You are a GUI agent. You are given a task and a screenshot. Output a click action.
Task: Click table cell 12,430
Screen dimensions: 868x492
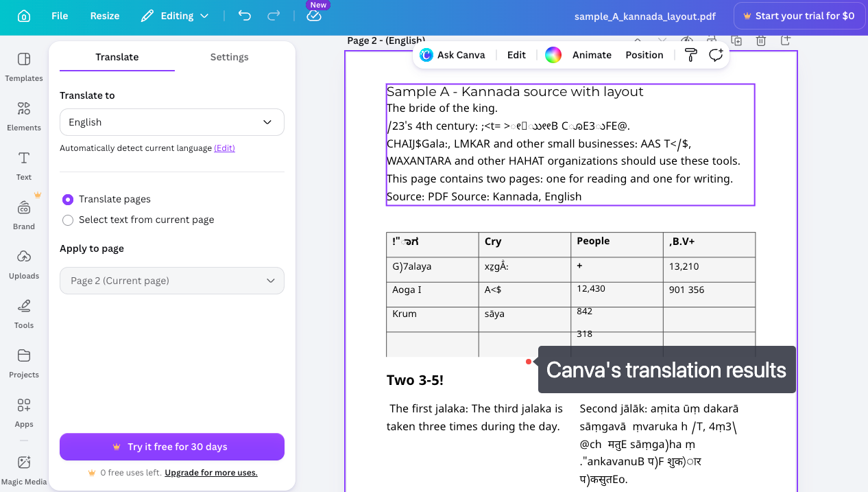[591, 289]
